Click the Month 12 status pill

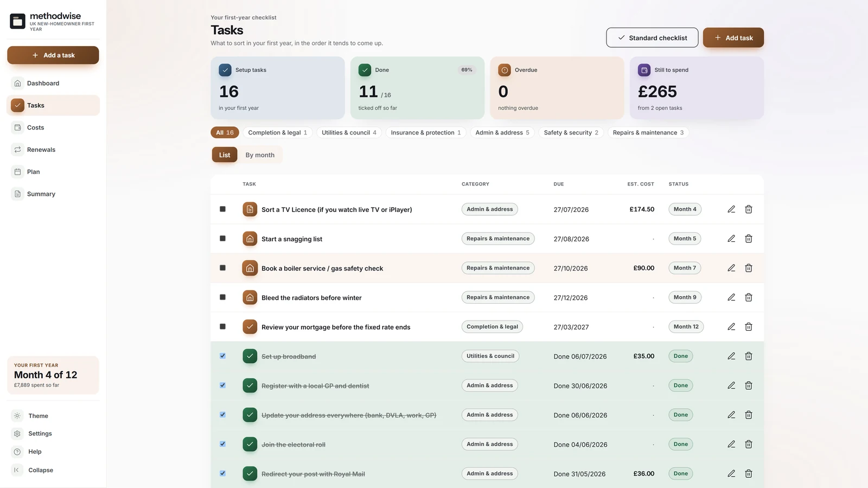click(x=686, y=326)
